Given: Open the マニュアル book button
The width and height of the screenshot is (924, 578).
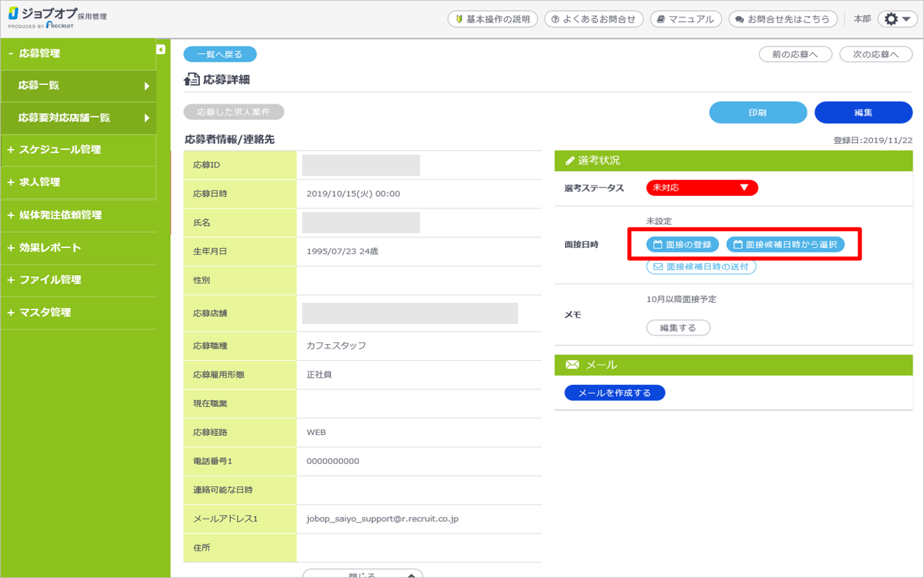Looking at the screenshot, I should 686,19.
